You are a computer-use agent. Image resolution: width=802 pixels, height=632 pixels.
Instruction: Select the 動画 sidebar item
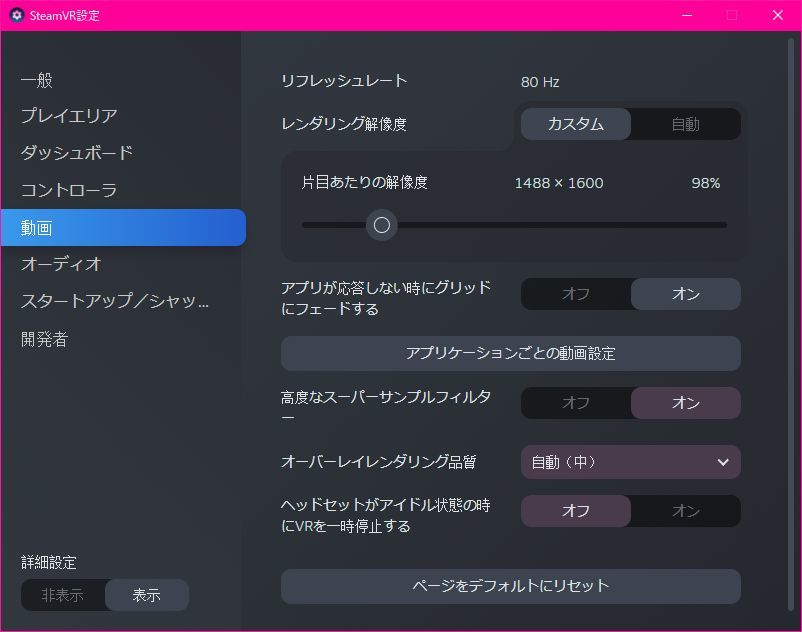pos(123,228)
